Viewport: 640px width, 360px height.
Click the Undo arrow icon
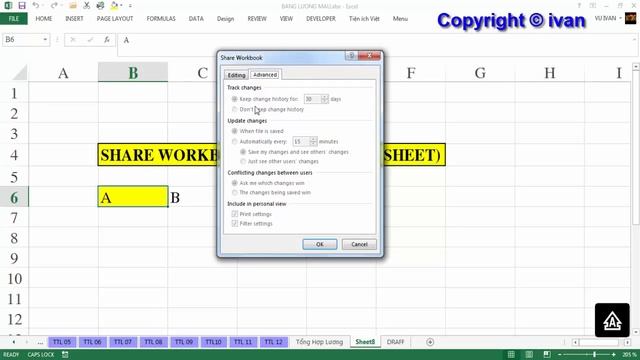tap(36, 5)
